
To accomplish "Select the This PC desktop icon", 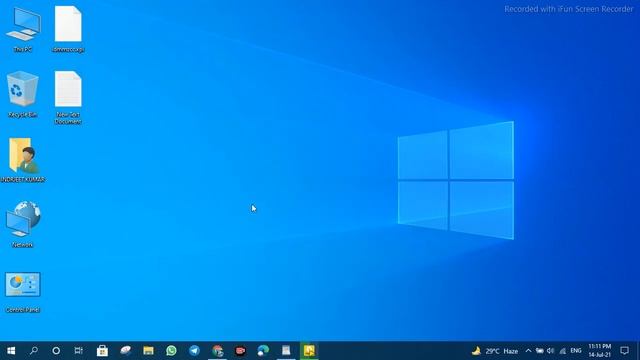I will point(23,29).
